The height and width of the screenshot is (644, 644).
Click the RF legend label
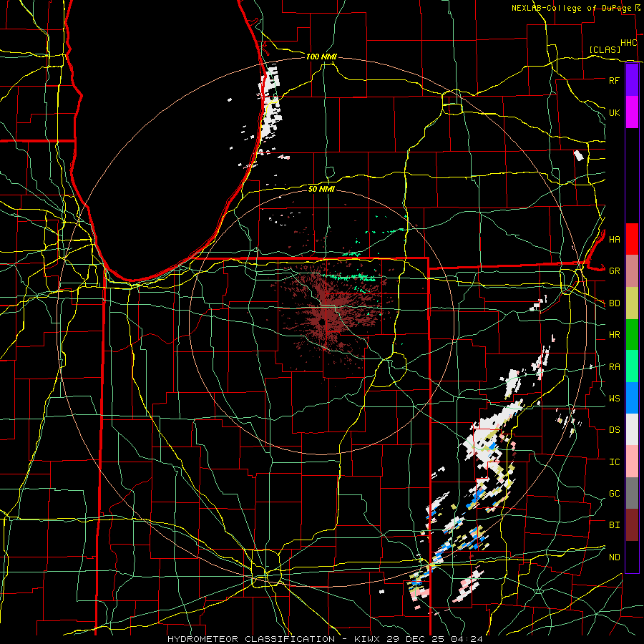coord(614,80)
